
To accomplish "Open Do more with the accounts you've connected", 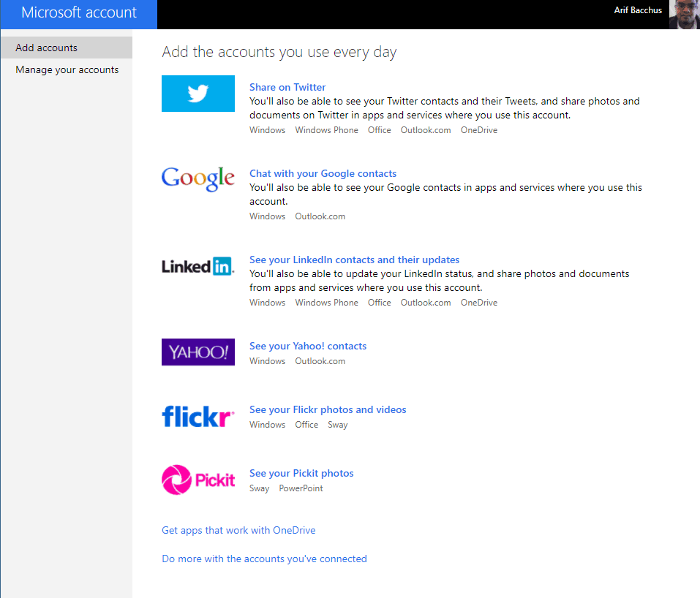I will click(264, 559).
